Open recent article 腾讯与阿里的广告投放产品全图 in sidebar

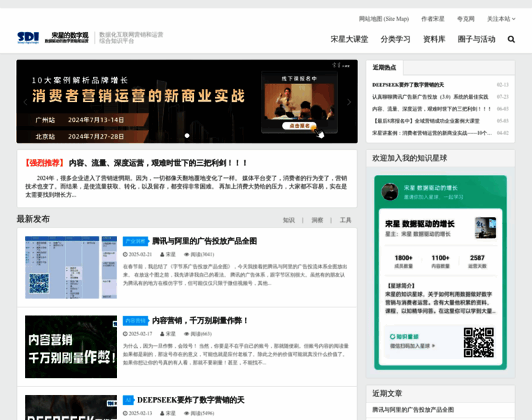(412, 409)
